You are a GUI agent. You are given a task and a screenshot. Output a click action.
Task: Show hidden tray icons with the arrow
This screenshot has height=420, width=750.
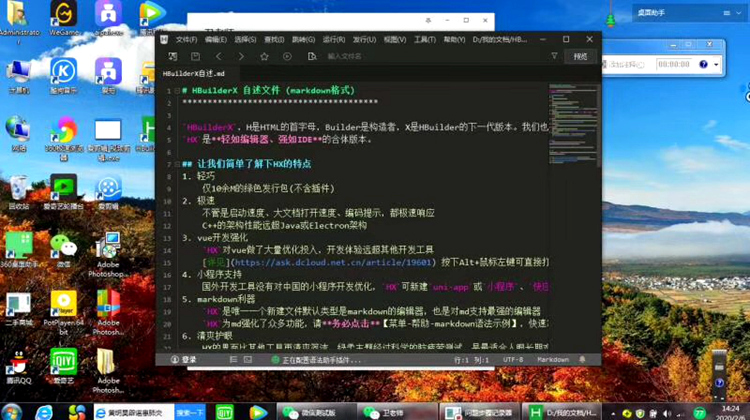613,413
